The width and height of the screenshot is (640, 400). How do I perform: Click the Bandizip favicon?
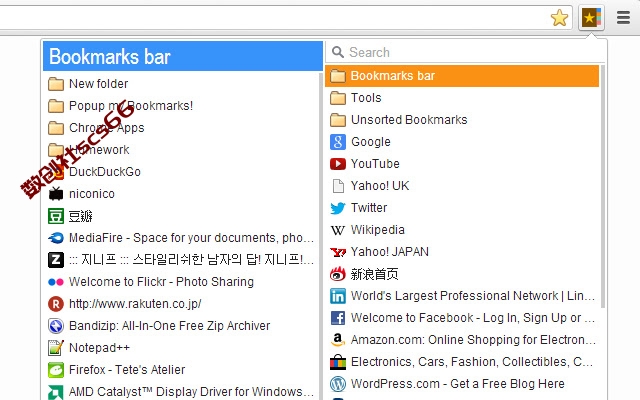coord(56,326)
